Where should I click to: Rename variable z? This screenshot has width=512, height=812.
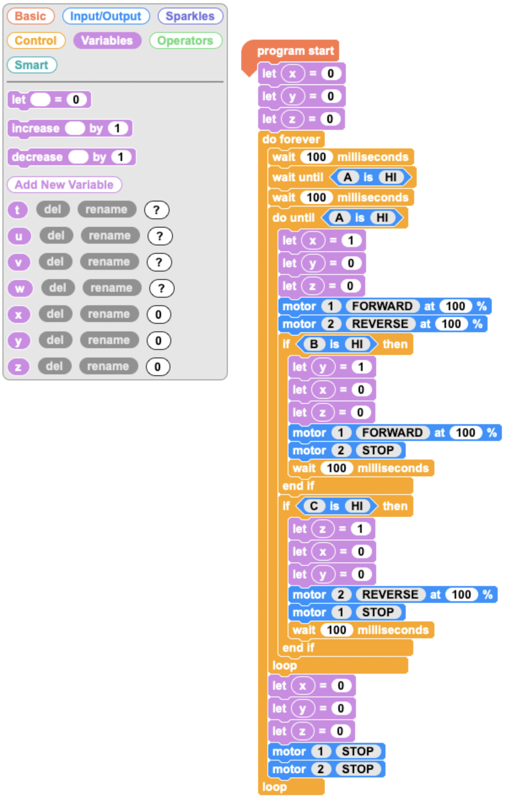coord(108,366)
